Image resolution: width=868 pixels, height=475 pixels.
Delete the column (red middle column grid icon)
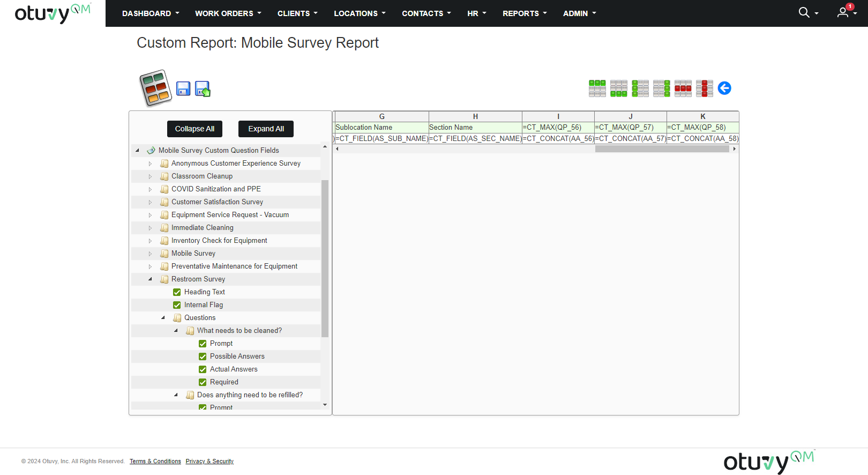705,88
